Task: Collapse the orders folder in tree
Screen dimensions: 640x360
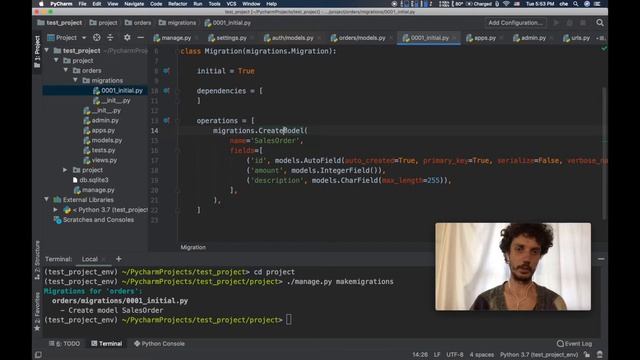Action: [x=66, y=70]
